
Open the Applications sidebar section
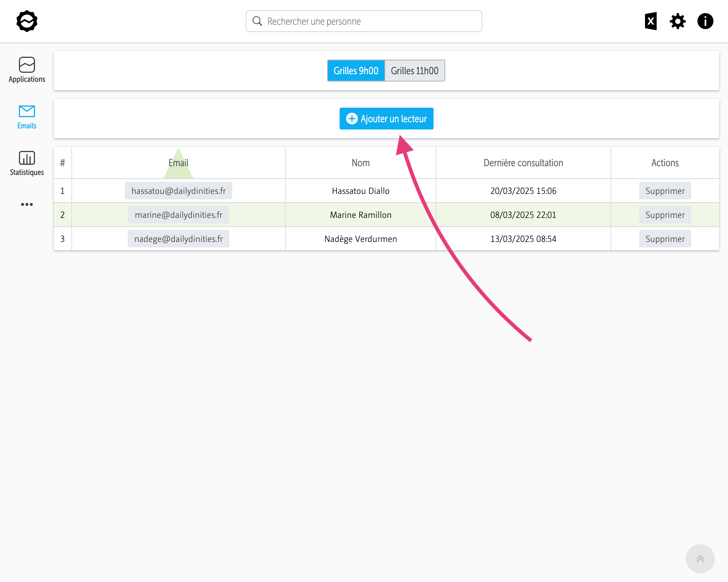tap(27, 70)
